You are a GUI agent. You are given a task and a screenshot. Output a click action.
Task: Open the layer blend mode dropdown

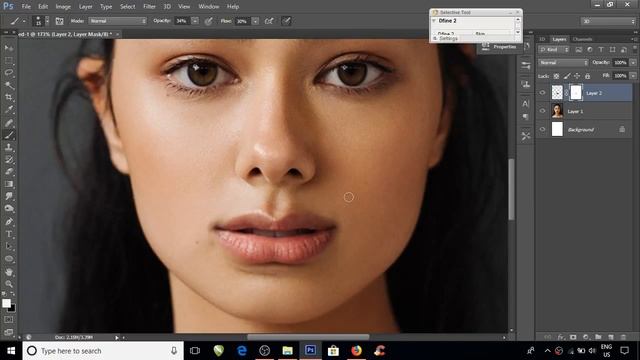[x=563, y=63]
